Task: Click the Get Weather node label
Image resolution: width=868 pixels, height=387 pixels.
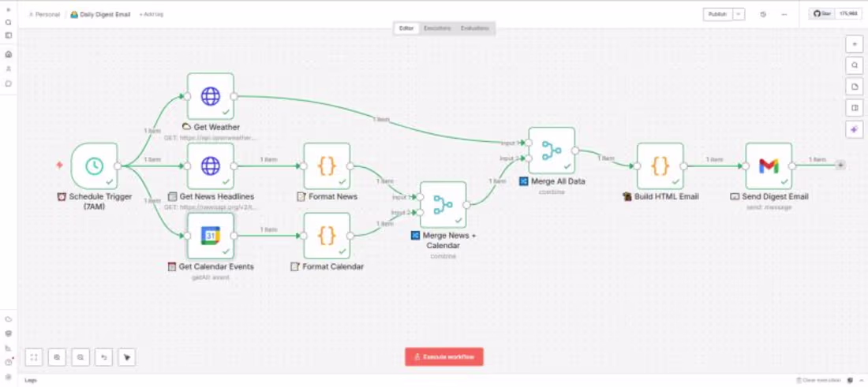Action: [211, 127]
